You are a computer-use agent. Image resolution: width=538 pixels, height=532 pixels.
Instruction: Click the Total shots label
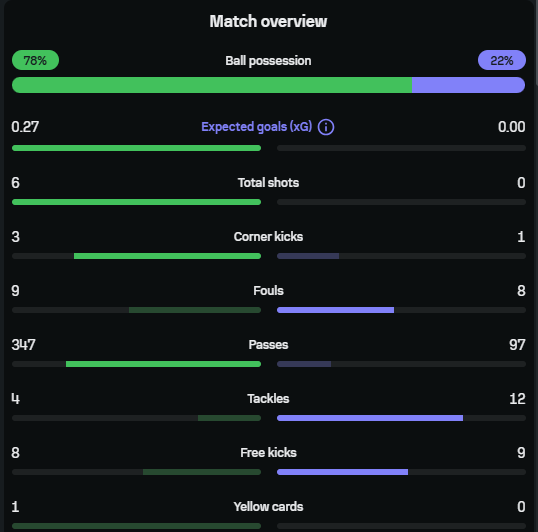tap(268, 183)
